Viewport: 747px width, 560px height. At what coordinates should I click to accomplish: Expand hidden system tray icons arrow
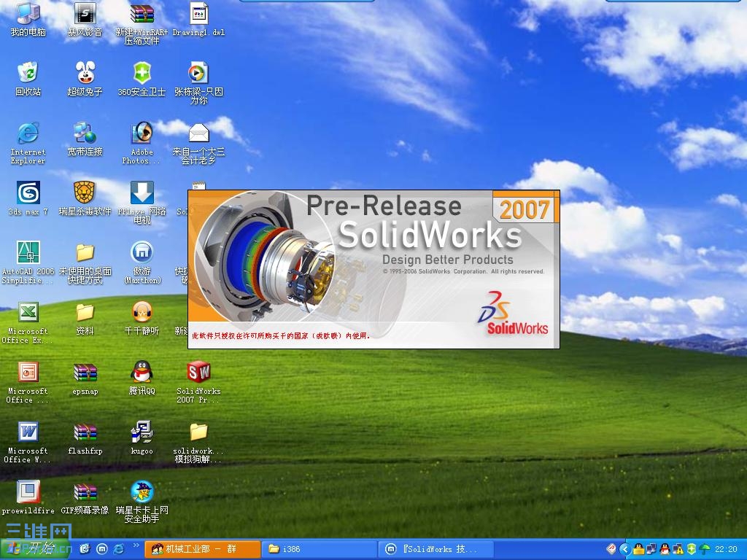(624, 549)
